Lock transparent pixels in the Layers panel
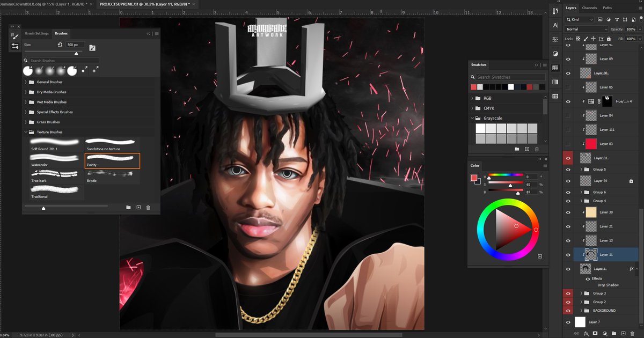This screenshot has width=644, height=338. tap(579, 39)
